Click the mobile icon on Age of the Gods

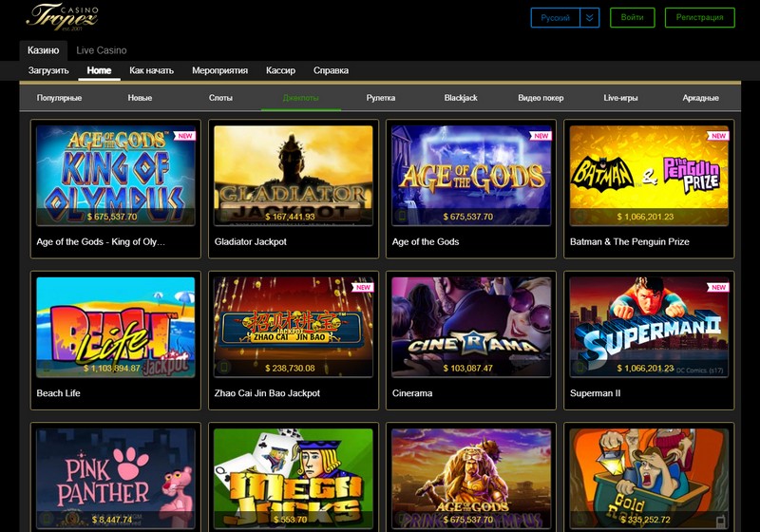pyautogui.click(x=402, y=216)
